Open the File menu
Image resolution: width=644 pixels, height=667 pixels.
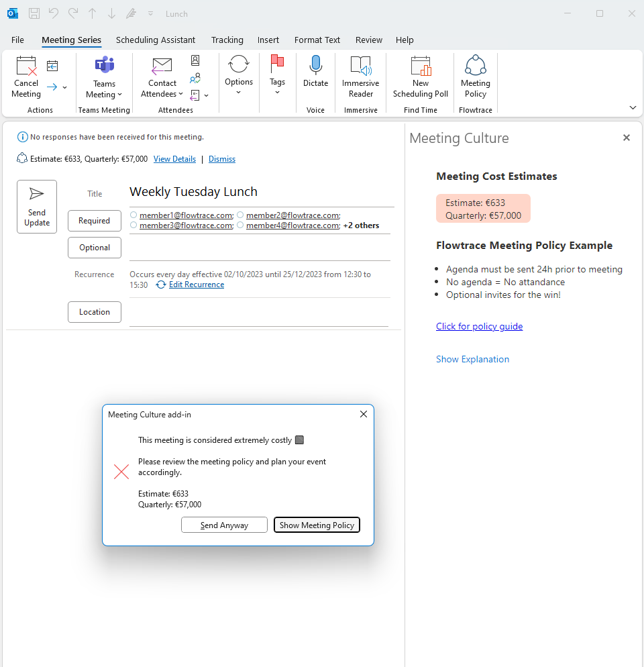(x=17, y=40)
